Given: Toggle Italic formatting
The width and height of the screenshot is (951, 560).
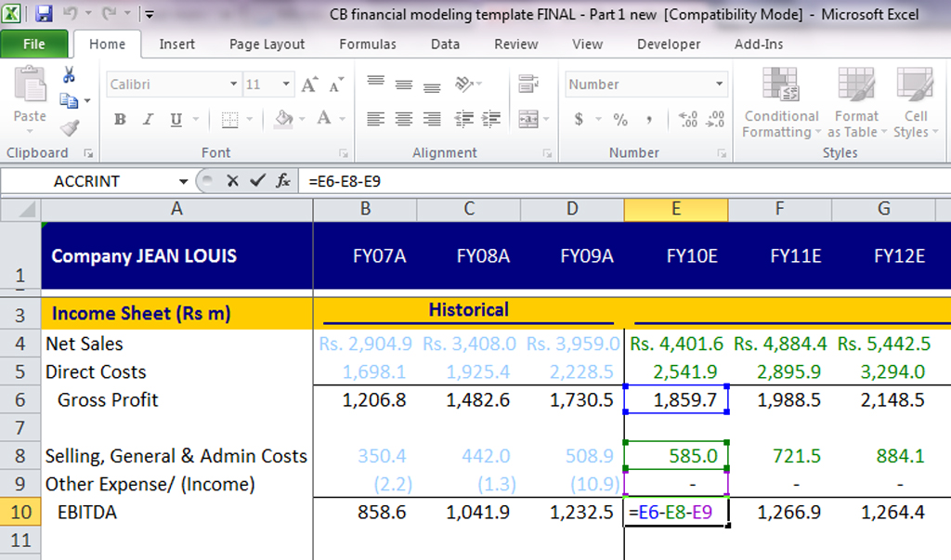Looking at the screenshot, I should (x=148, y=120).
